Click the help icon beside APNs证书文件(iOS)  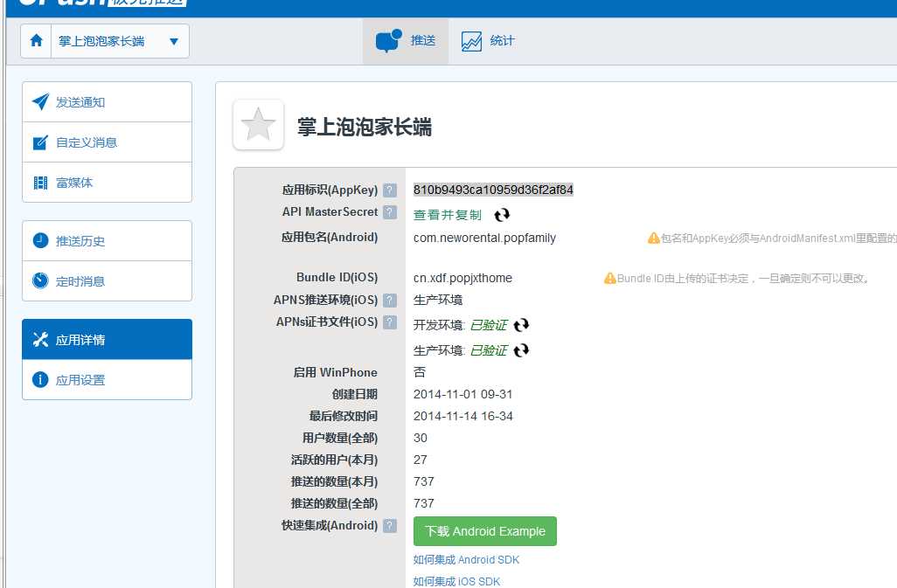[x=390, y=322]
